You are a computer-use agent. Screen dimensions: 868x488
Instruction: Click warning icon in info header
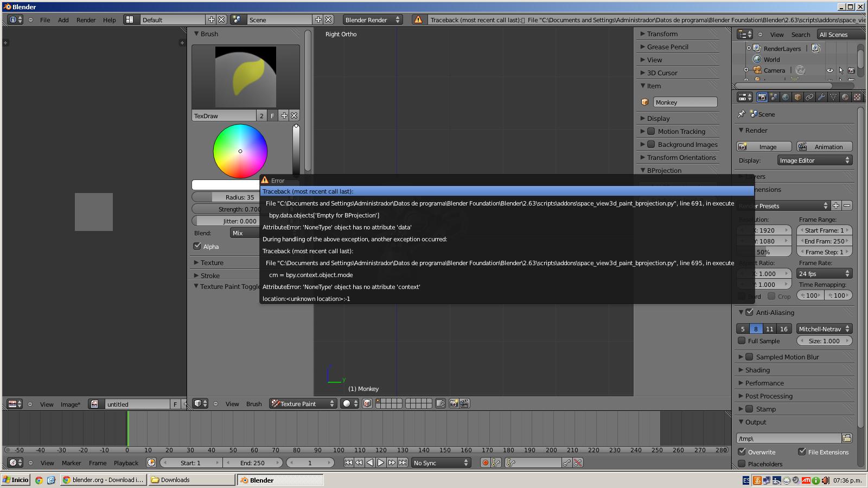point(418,20)
